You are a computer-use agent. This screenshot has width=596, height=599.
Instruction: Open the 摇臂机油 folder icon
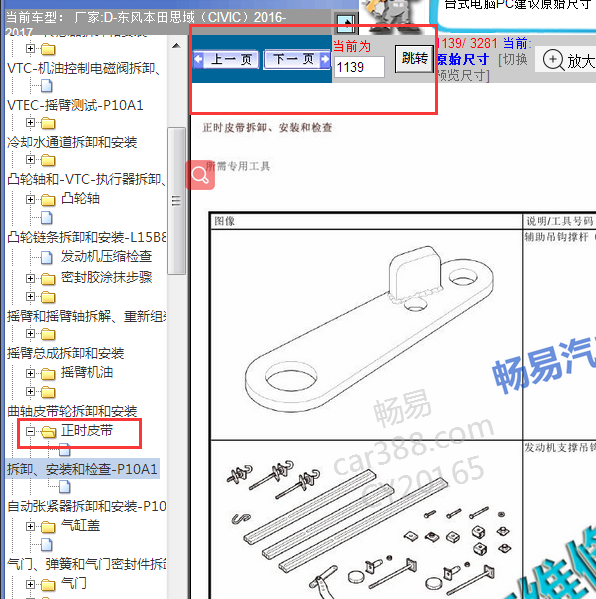(48, 374)
